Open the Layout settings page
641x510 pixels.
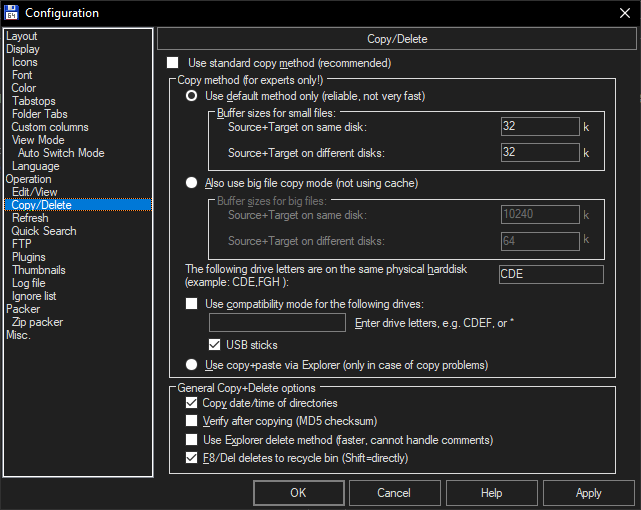(x=21, y=36)
